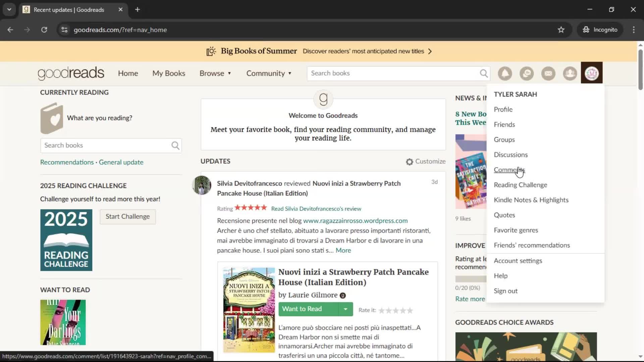This screenshot has width=644, height=362.
Task: Reload the page
Action: 44,30
